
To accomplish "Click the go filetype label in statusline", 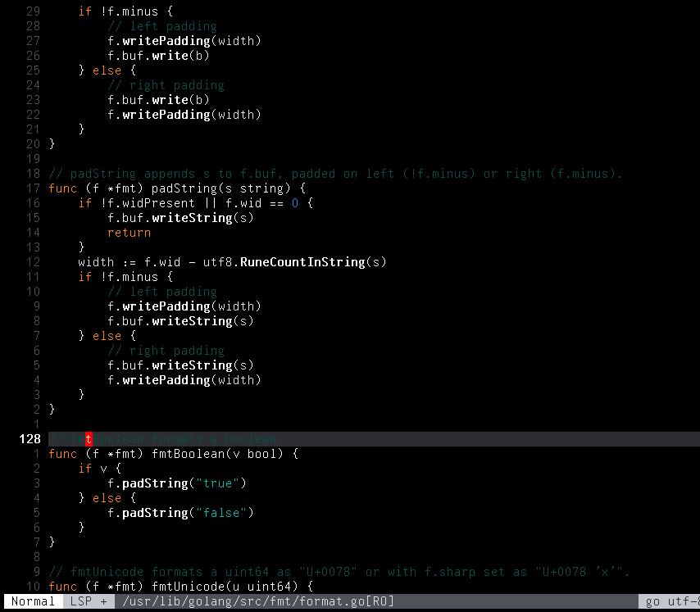I will 652,601.
